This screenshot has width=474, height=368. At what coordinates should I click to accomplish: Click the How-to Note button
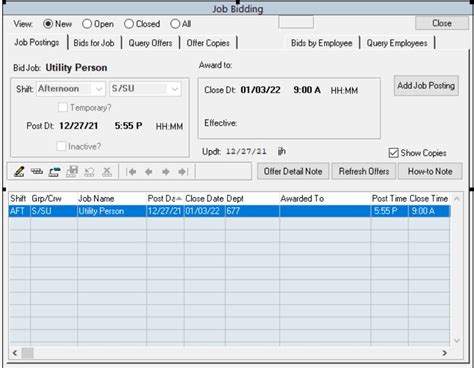point(430,171)
